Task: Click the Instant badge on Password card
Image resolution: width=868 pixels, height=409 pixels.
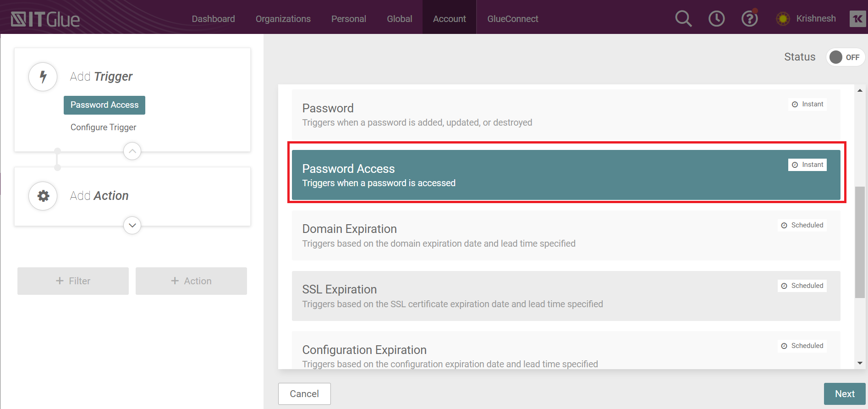Action: 808,104
